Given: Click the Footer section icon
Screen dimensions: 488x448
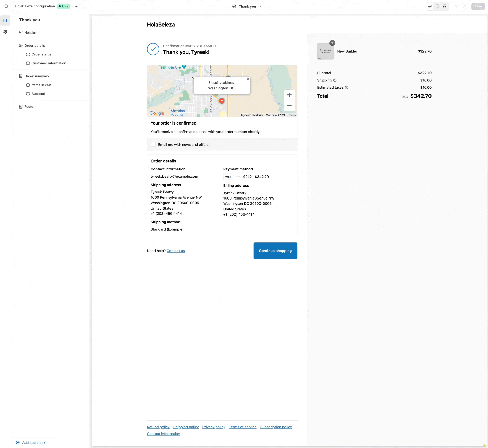Looking at the screenshot, I should (21, 107).
